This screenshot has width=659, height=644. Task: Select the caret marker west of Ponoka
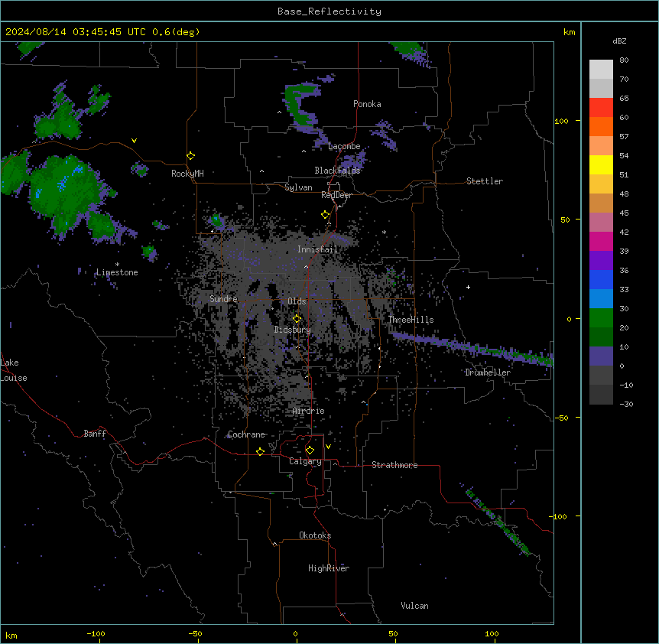click(279, 112)
